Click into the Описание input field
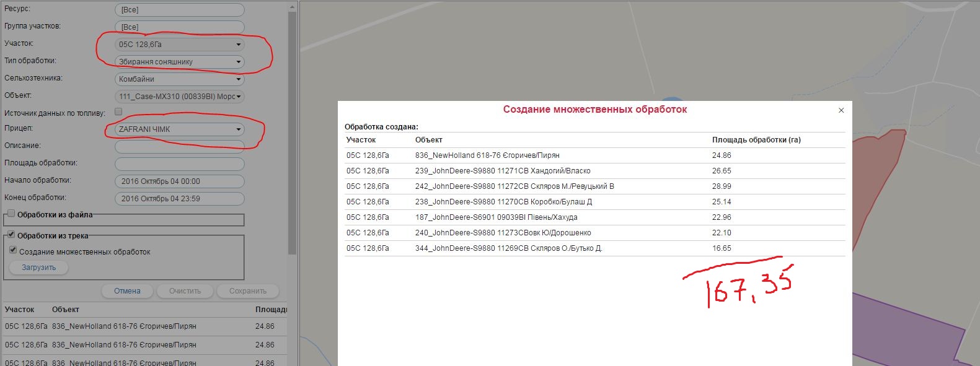 pyautogui.click(x=179, y=147)
